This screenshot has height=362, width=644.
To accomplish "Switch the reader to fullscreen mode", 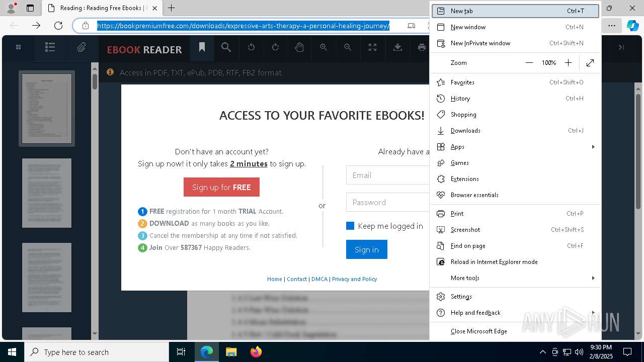I will click(x=372, y=47).
